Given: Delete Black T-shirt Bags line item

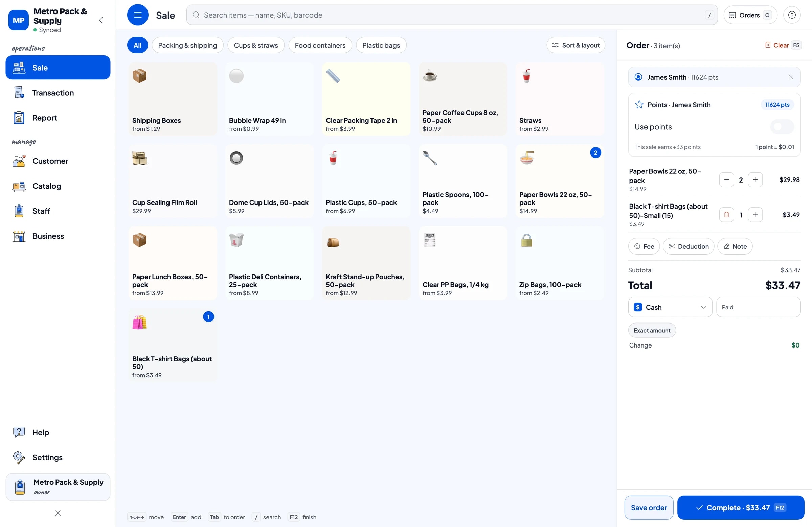Looking at the screenshot, I should coord(726,215).
